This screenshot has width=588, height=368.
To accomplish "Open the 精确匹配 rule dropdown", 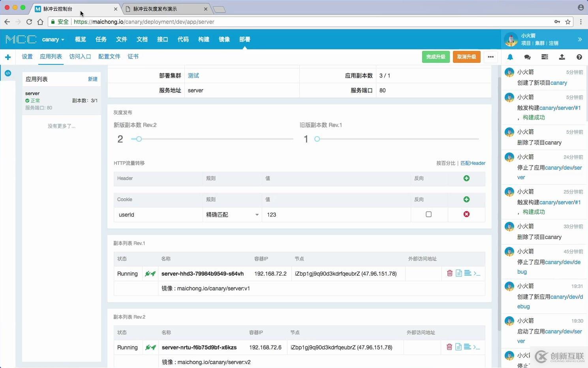I will 232,215.
